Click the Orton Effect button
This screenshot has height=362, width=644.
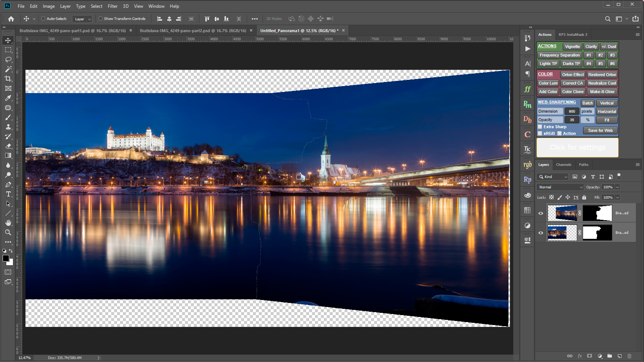(x=573, y=75)
